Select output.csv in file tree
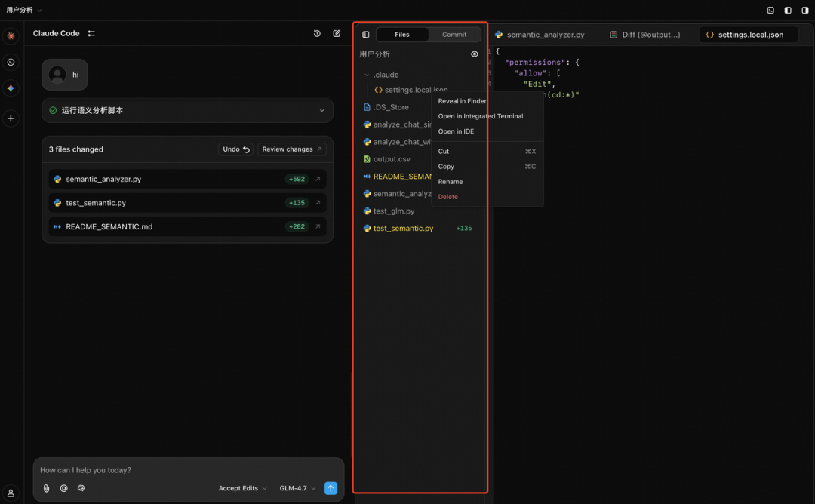 387,159
